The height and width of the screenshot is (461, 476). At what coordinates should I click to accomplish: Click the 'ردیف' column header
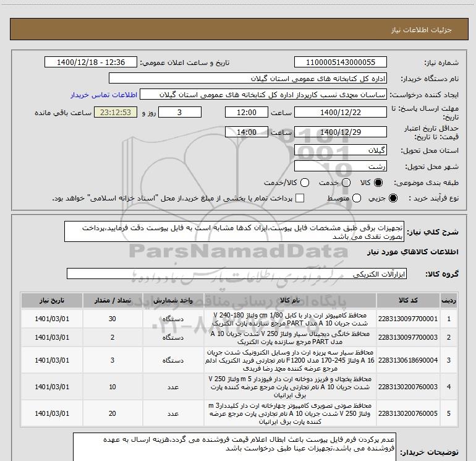pyautogui.click(x=449, y=301)
